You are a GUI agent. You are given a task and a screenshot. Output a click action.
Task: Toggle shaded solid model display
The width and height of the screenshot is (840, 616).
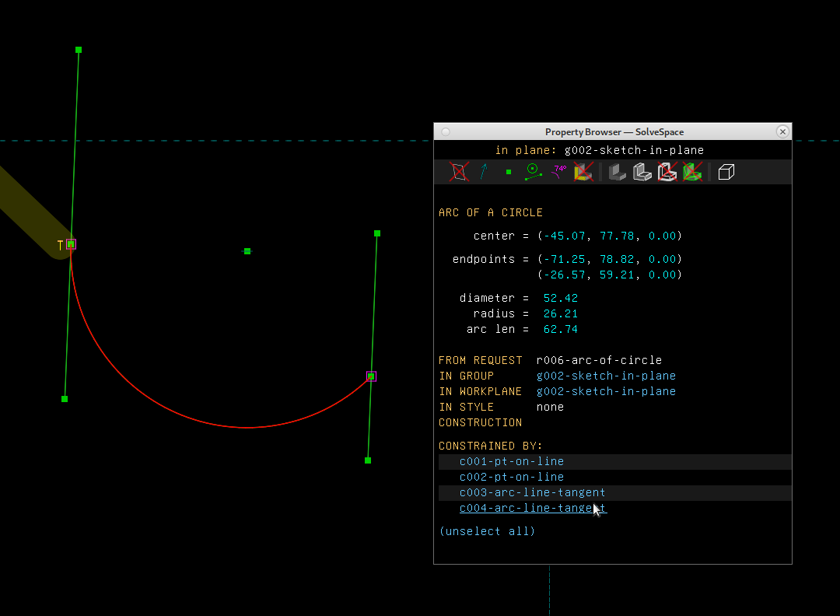(617, 172)
